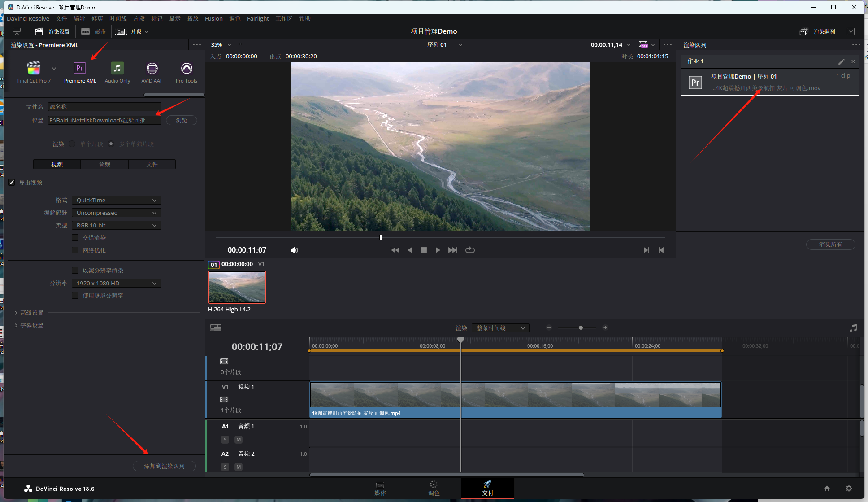Click the Add to Render Queue button
Image resolution: width=868 pixels, height=502 pixels.
(164, 466)
